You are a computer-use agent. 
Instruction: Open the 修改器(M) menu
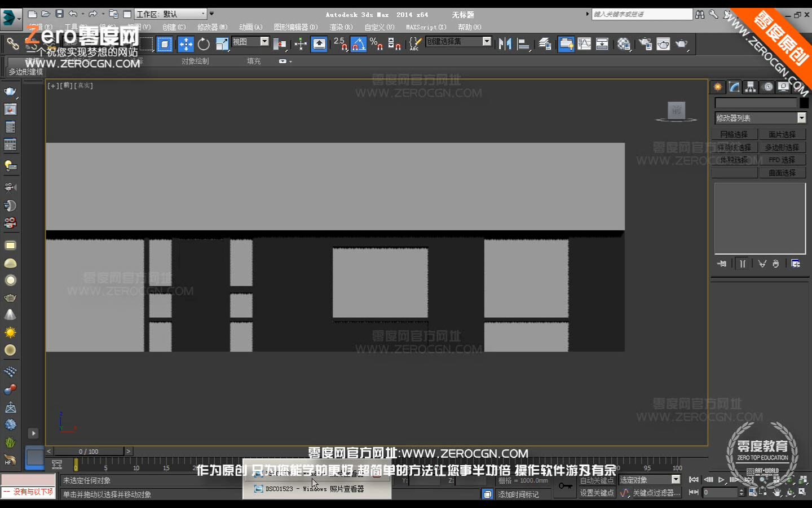(x=213, y=27)
